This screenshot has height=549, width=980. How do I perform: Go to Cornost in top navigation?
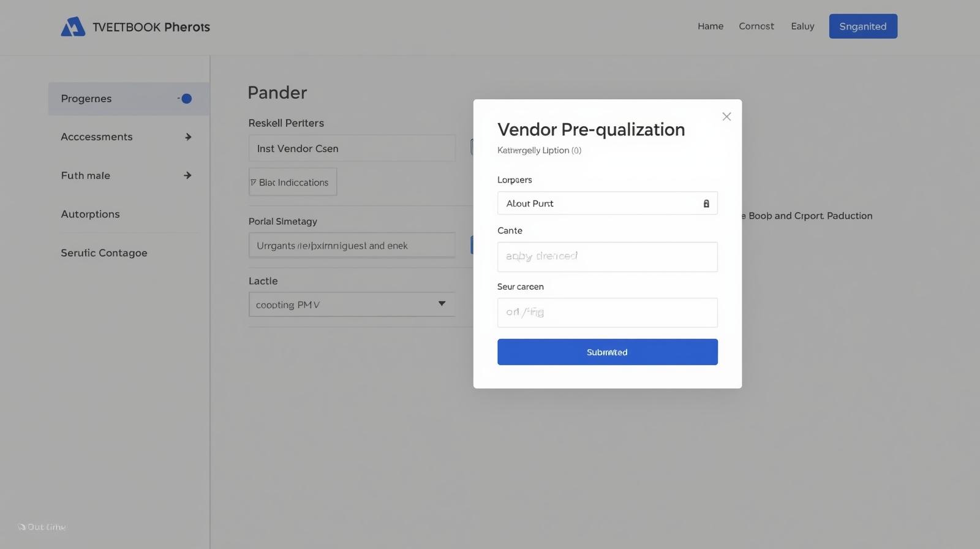coord(756,26)
